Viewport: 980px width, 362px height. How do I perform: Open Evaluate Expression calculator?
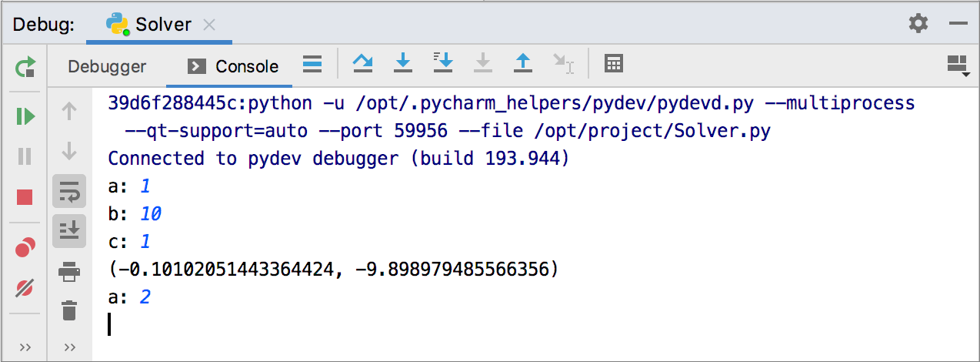click(613, 63)
